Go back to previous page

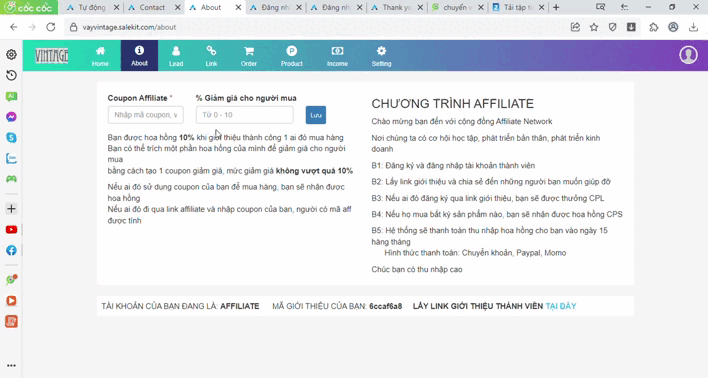point(14,27)
